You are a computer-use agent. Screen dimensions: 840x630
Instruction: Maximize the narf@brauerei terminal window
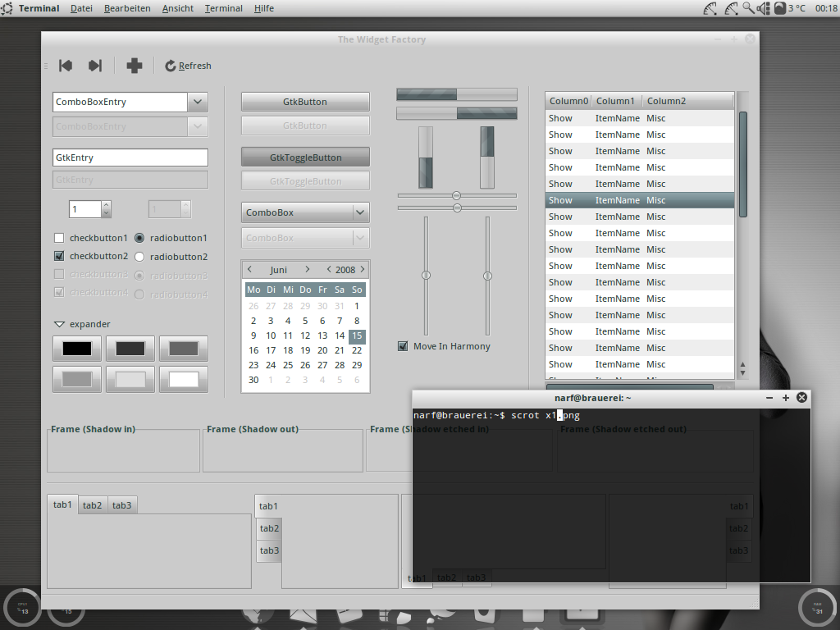pyautogui.click(x=785, y=398)
